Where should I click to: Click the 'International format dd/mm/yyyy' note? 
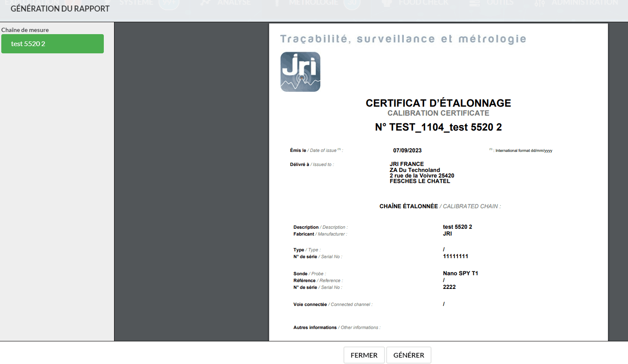point(521,150)
